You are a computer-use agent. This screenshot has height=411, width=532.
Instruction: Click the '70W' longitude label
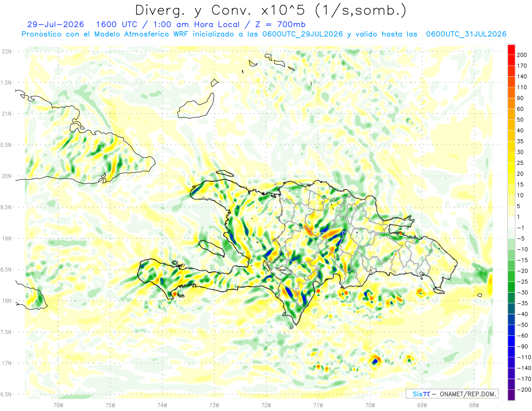370,404
